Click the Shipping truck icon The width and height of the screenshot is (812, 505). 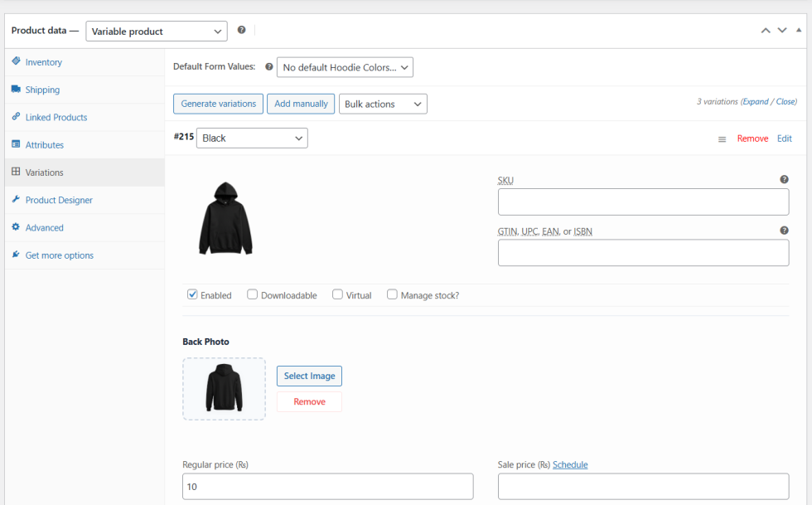click(x=17, y=90)
